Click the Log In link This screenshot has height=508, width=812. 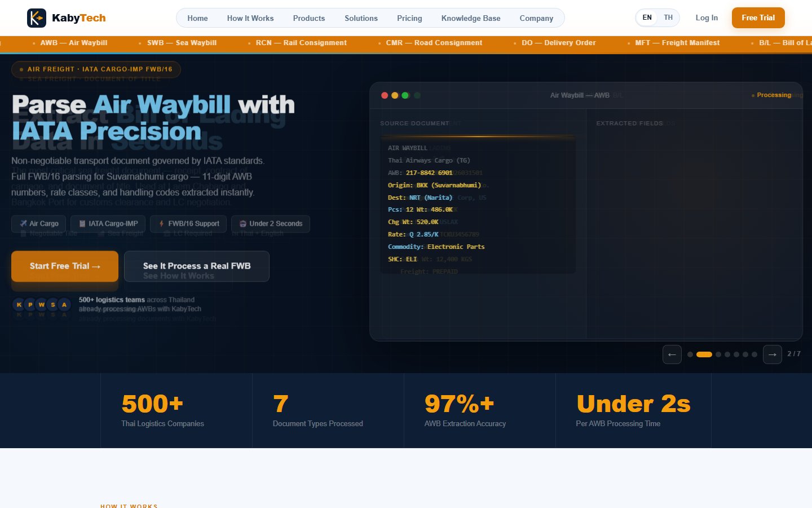tap(707, 17)
